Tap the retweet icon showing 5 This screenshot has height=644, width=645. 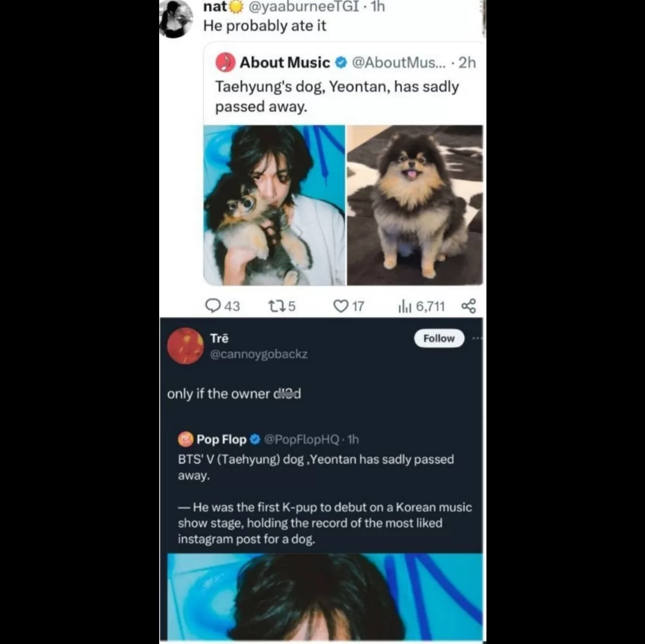coord(275,306)
